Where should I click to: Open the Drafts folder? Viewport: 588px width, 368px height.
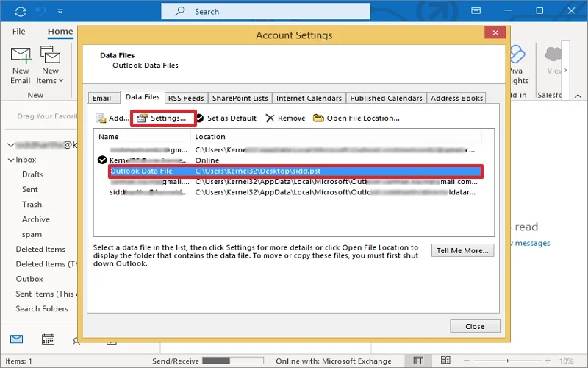[32, 174]
